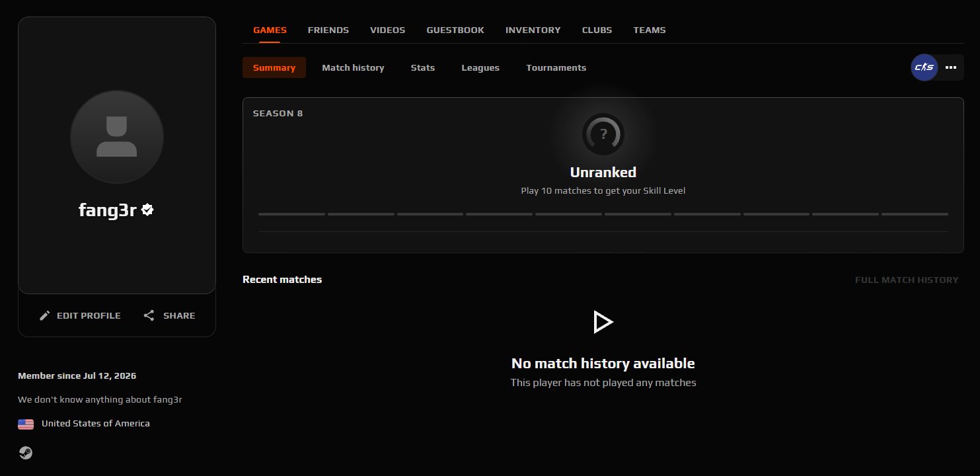Click the Unranked heading
The width and height of the screenshot is (980, 476).
[603, 173]
